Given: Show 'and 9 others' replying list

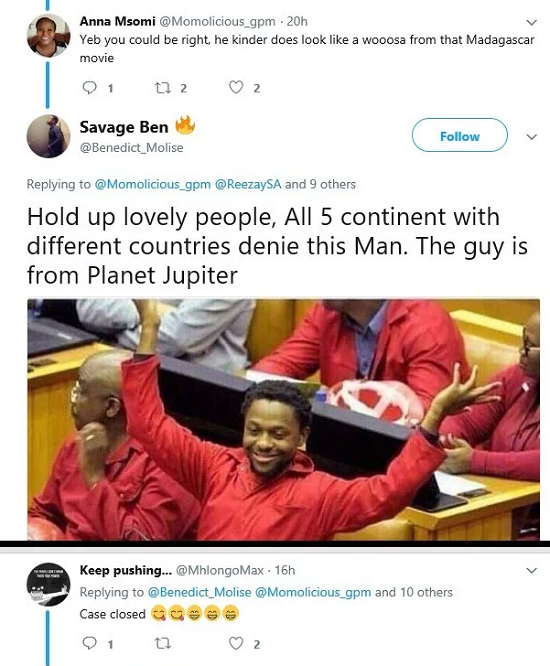Looking at the screenshot, I should tap(320, 184).
